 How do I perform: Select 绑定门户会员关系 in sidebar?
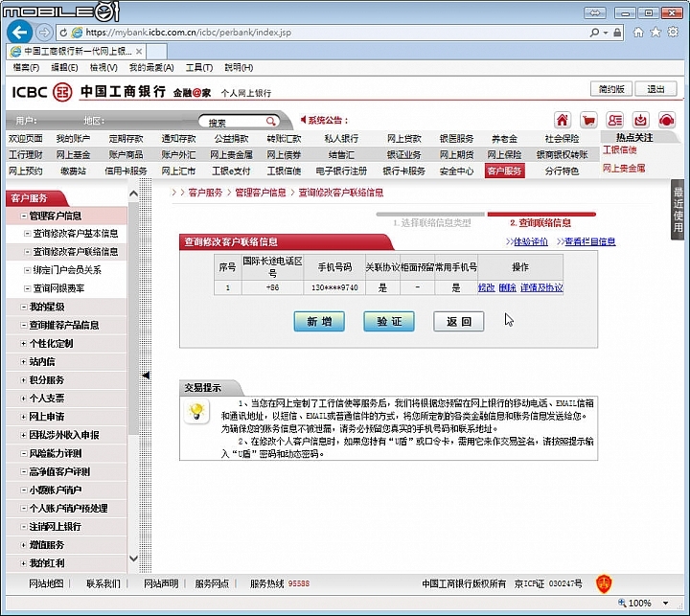click(x=67, y=270)
